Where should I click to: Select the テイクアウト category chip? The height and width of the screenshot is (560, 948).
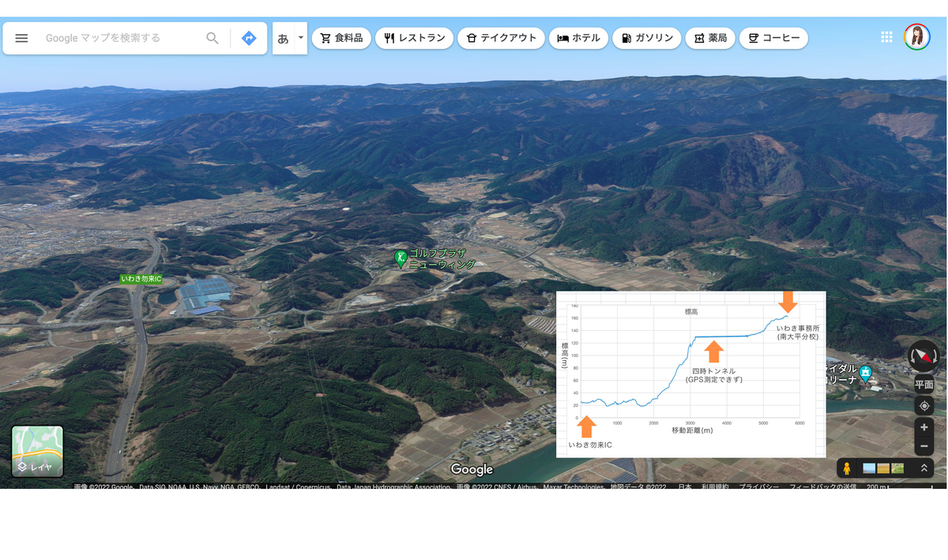tap(502, 38)
